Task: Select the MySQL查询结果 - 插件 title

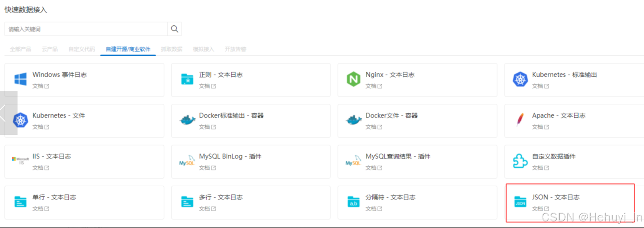Action: (398, 156)
